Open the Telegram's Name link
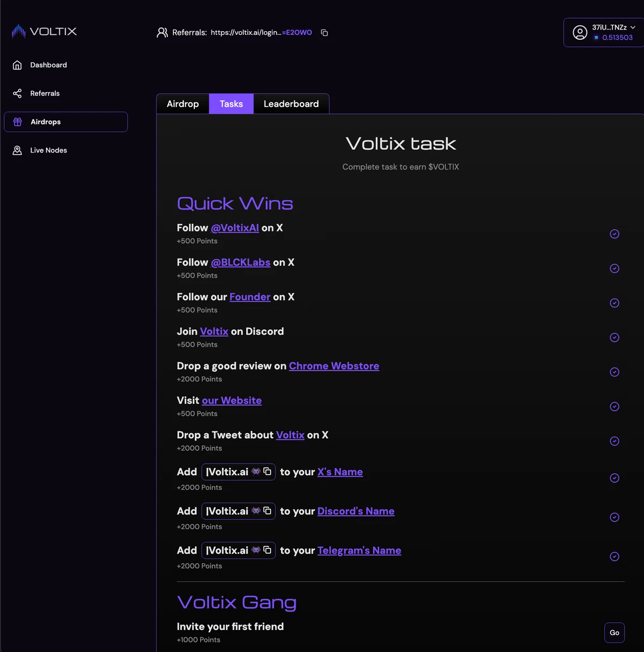This screenshot has height=652, width=644. pos(360,550)
